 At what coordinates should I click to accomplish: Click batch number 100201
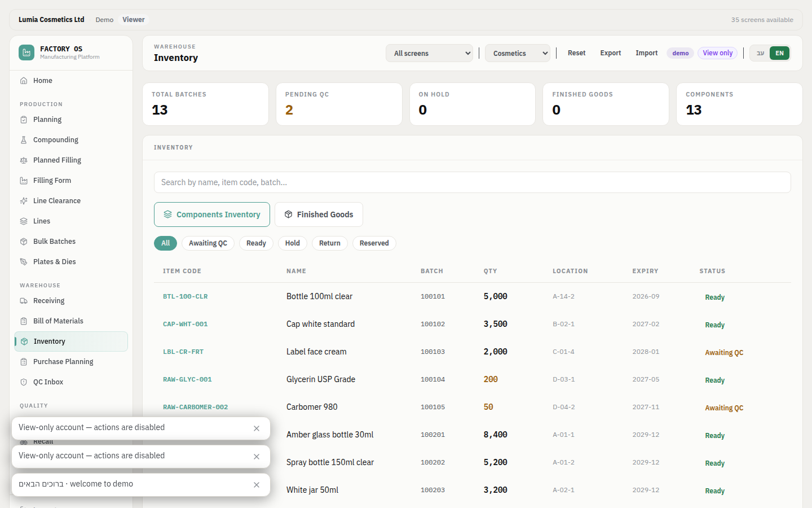[x=433, y=435]
